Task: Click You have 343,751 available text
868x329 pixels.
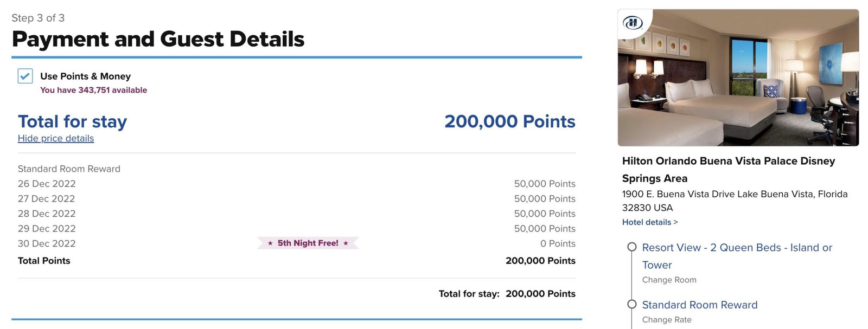Action: pyautogui.click(x=93, y=89)
